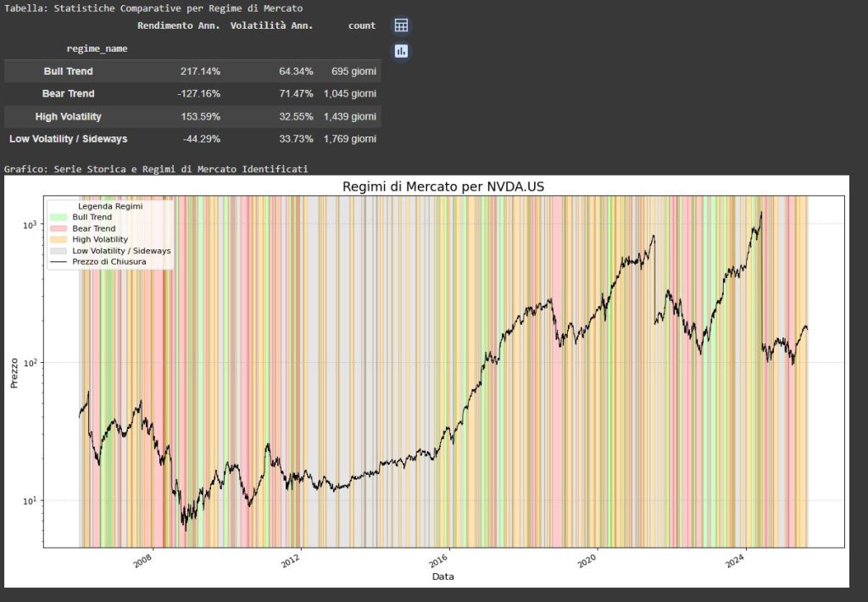Select the 'Bear Trend' table row label
Image resolution: width=868 pixels, height=602 pixels.
click(x=68, y=93)
